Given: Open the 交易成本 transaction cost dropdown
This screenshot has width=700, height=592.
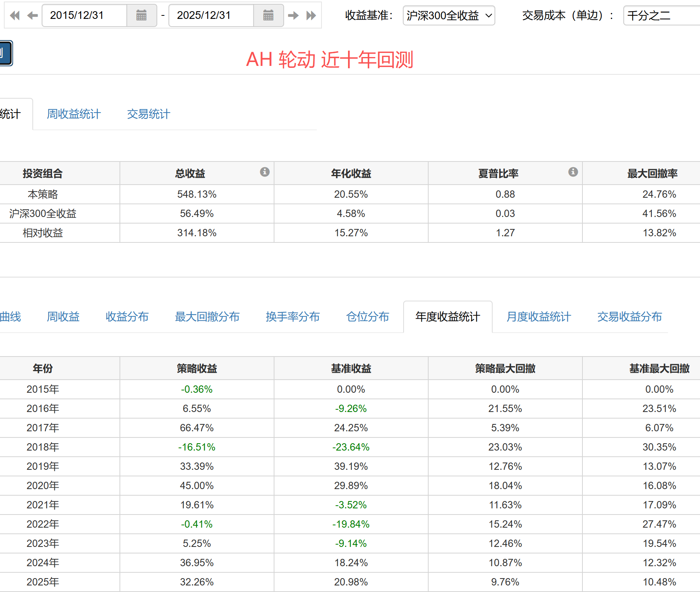Looking at the screenshot, I should click(x=661, y=15).
